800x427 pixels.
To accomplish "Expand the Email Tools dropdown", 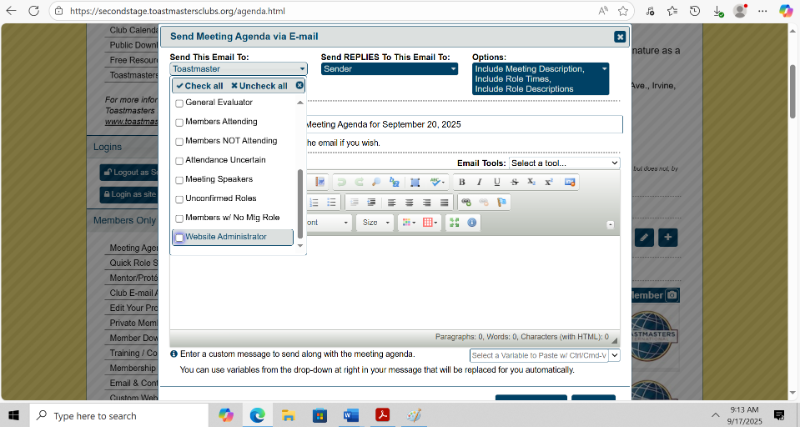I will click(x=564, y=162).
